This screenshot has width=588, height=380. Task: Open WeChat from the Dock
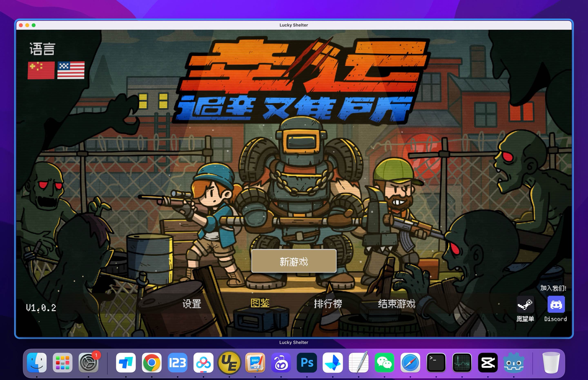point(385,363)
